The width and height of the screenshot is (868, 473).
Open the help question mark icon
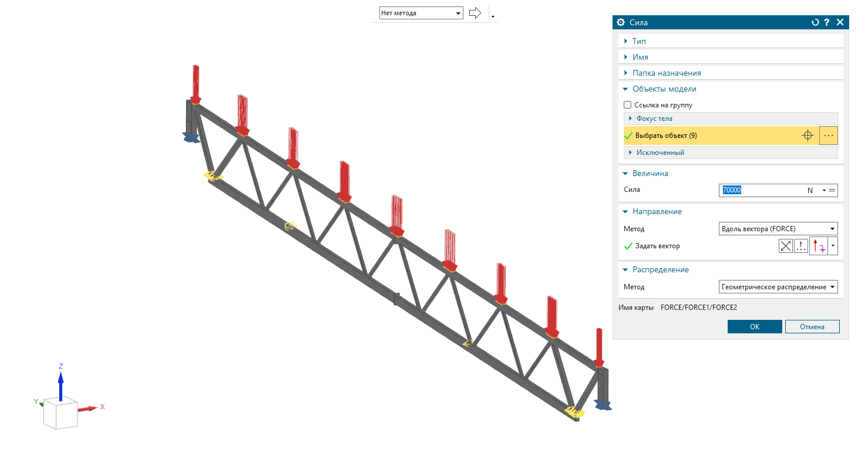(827, 22)
